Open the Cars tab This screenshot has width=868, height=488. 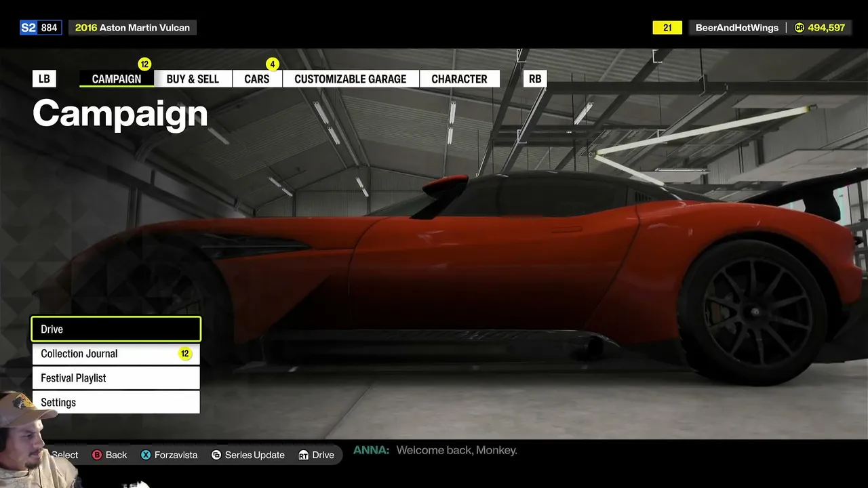257,79
